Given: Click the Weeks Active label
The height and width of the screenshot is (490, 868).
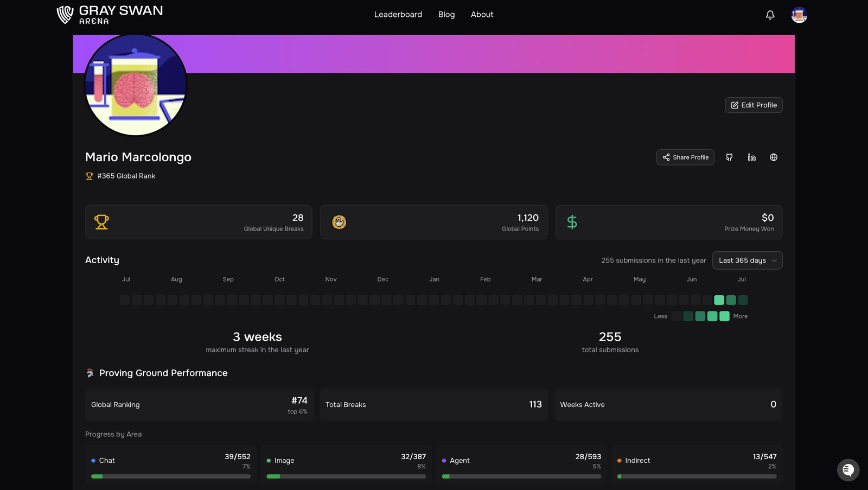Looking at the screenshot, I should click(x=582, y=405).
